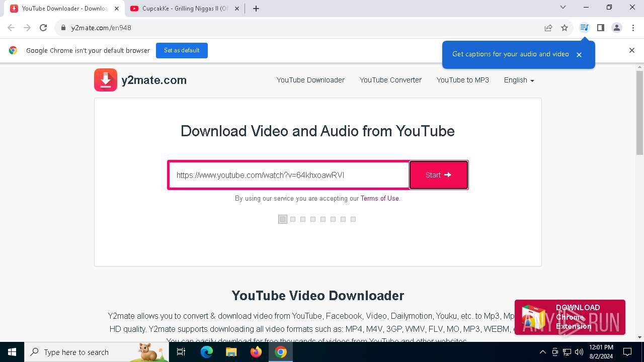Click the YouTube Video Downloader heading
This screenshot has width=644, height=362.
tap(318, 296)
